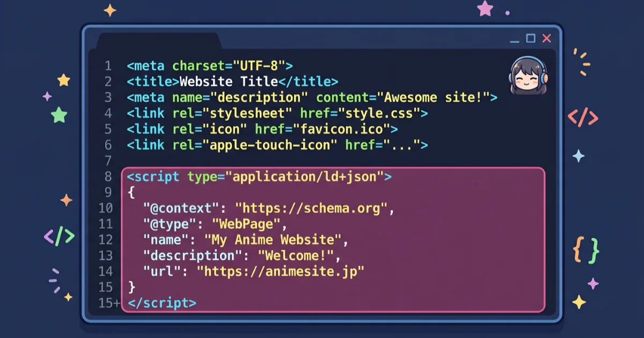Viewport: 644px width, 338px height.
Task: Click the "My Anime Website" string
Action: pyautogui.click(x=273, y=239)
